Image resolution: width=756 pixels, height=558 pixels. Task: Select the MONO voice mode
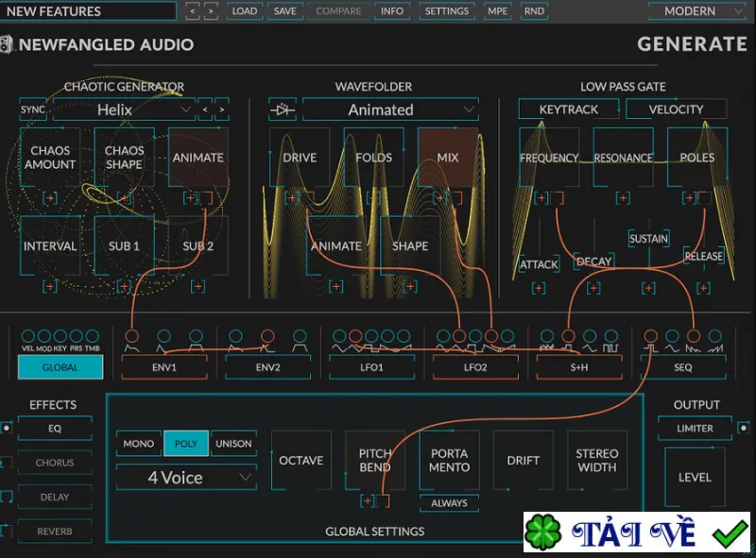click(x=139, y=444)
